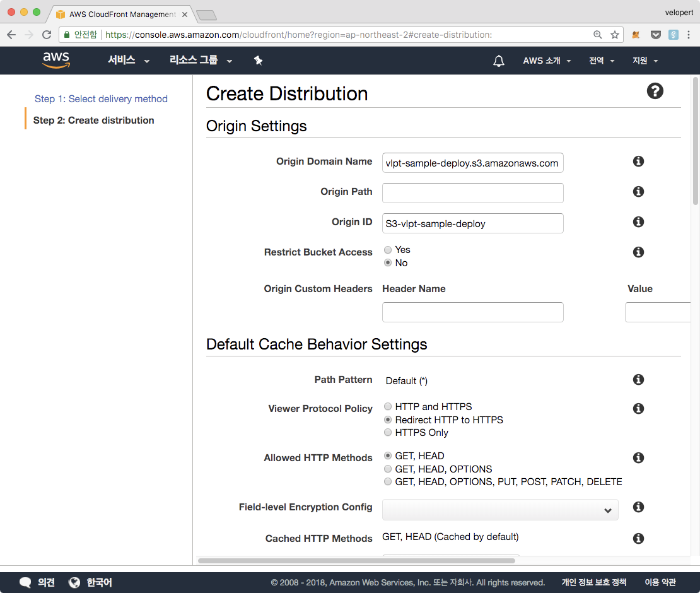The width and height of the screenshot is (700, 593).
Task: Click the Origin Domain Name field
Action: [x=473, y=163]
